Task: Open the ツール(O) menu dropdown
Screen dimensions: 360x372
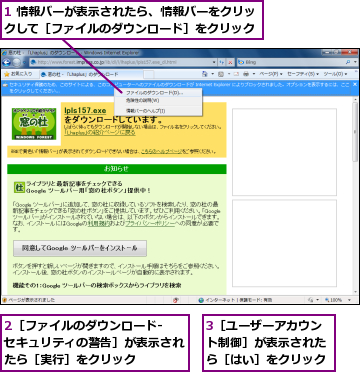Action: [335, 74]
